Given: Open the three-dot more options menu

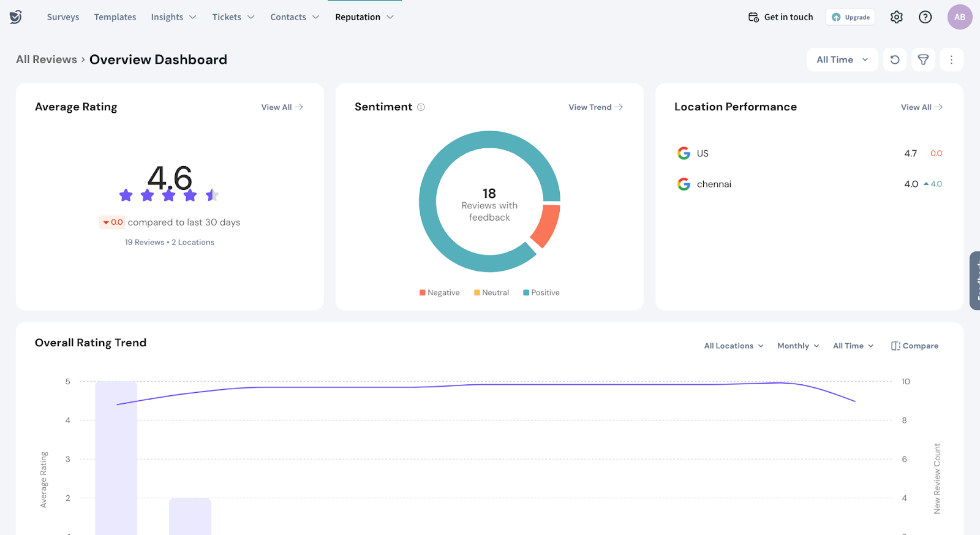Looking at the screenshot, I should pos(951,59).
